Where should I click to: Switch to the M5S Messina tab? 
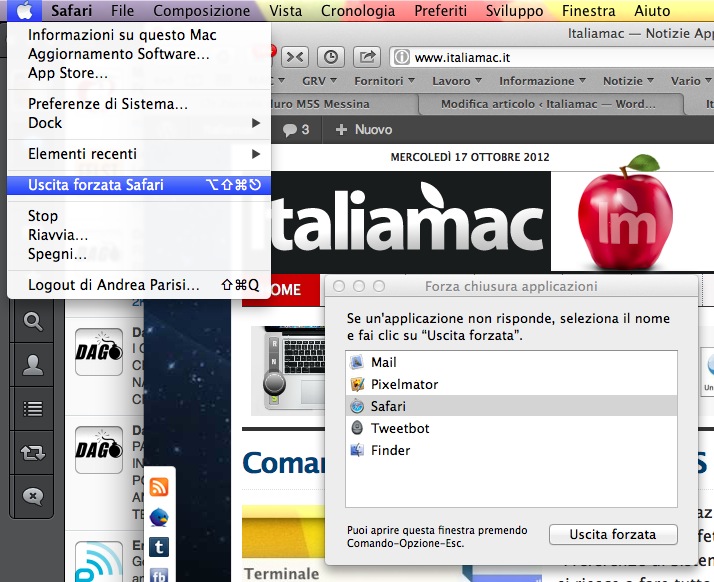(344, 104)
